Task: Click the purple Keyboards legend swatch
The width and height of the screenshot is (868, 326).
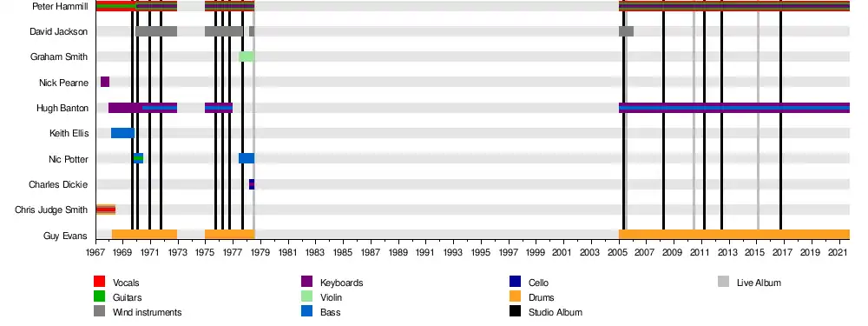Action: click(306, 282)
